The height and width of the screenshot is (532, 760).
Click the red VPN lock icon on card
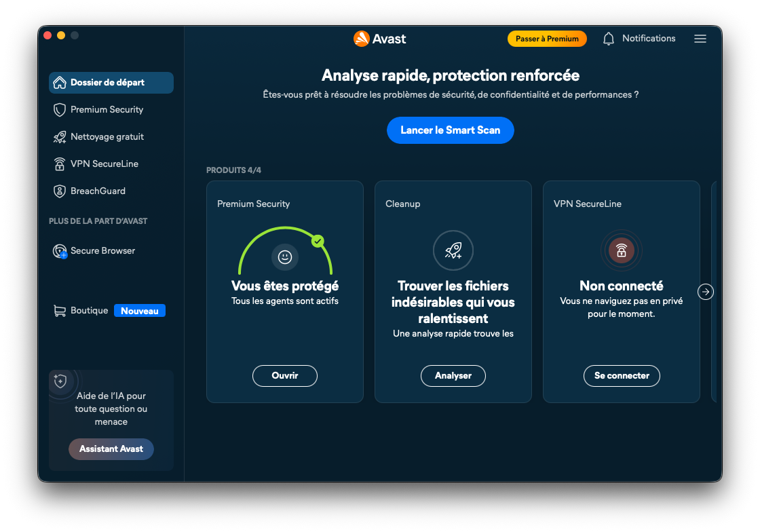[622, 250]
